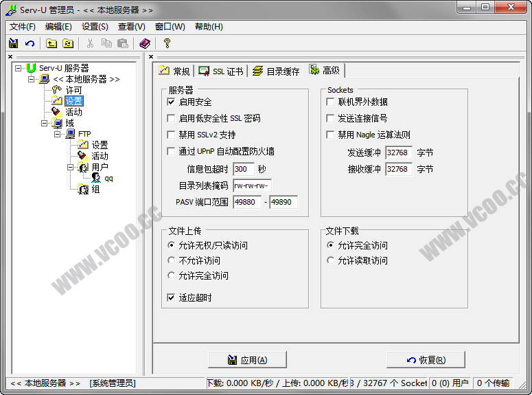The height and width of the screenshot is (395, 532).
Task: Select the 许可 key icon in tree
Action: (57, 90)
